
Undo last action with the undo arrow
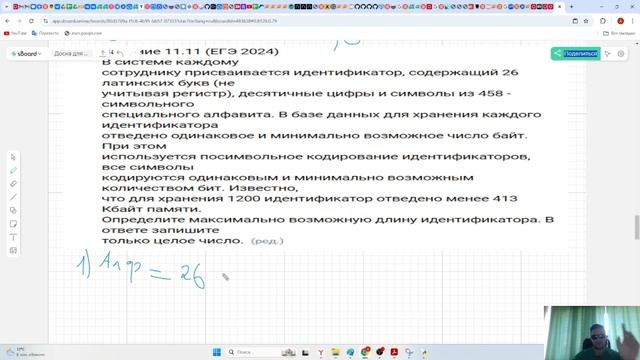(x=120, y=53)
